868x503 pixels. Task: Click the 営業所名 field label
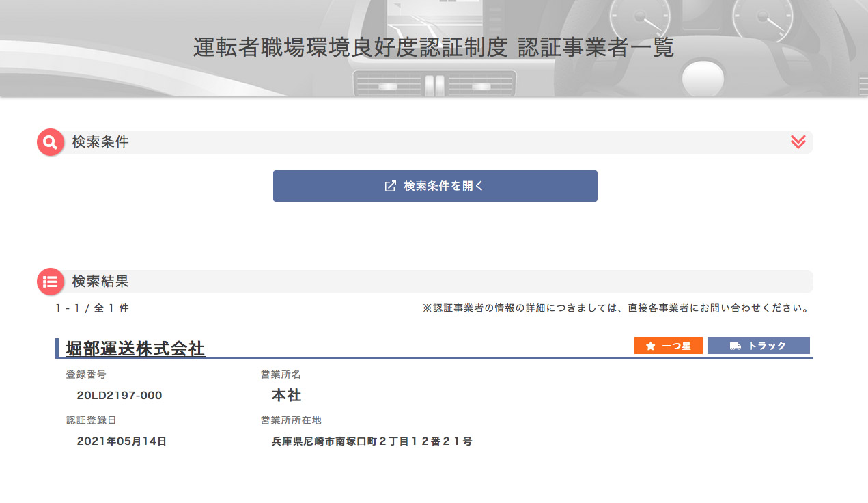tap(281, 375)
